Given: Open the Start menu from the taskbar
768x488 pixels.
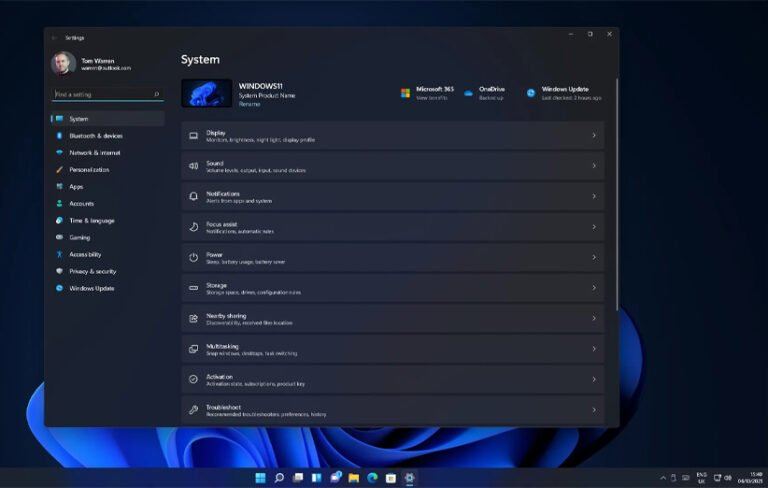Looking at the screenshot, I should pos(260,478).
